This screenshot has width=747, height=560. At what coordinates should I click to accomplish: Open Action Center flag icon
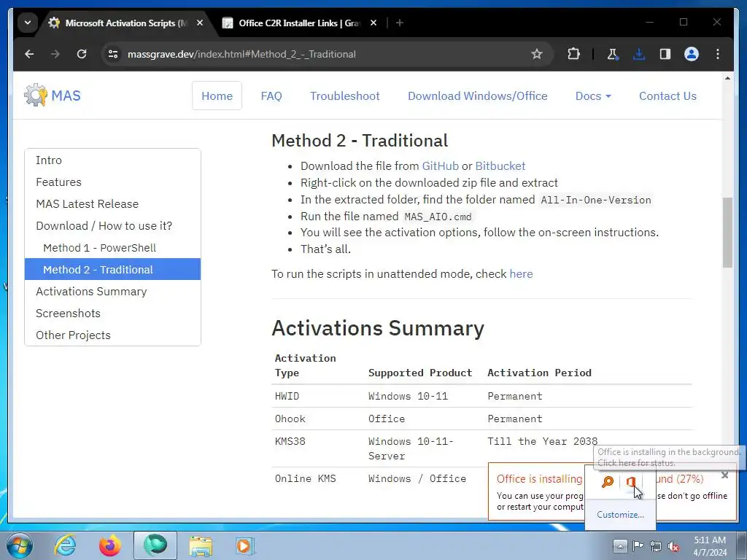tap(638, 545)
